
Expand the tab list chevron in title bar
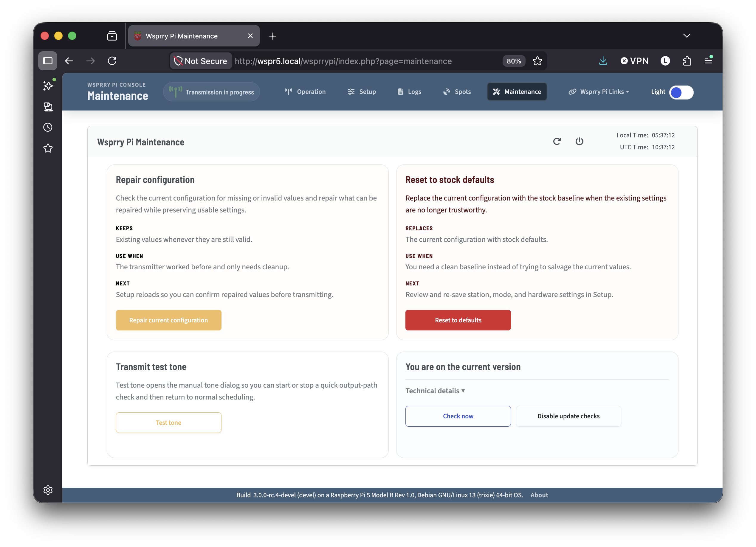(x=686, y=36)
